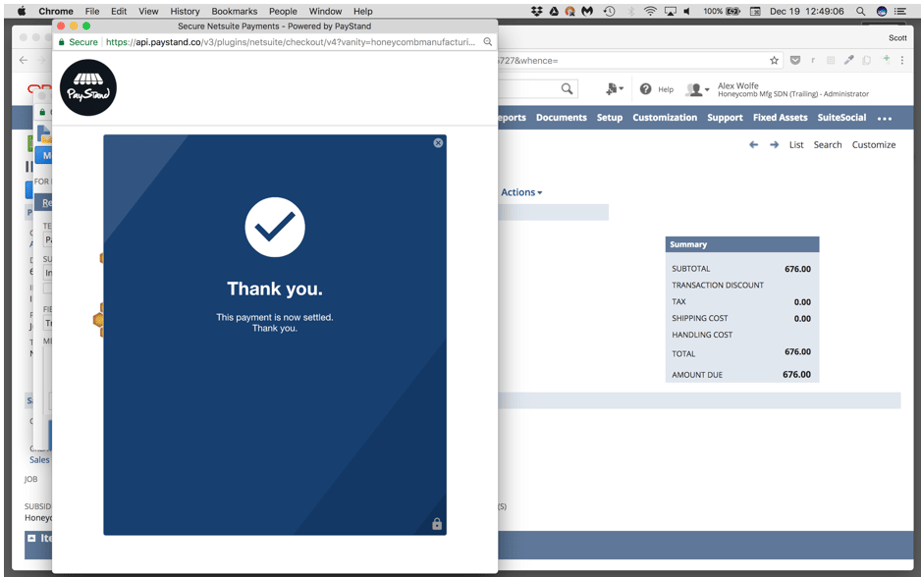Click the PayStand logo in popup

[88, 88]
